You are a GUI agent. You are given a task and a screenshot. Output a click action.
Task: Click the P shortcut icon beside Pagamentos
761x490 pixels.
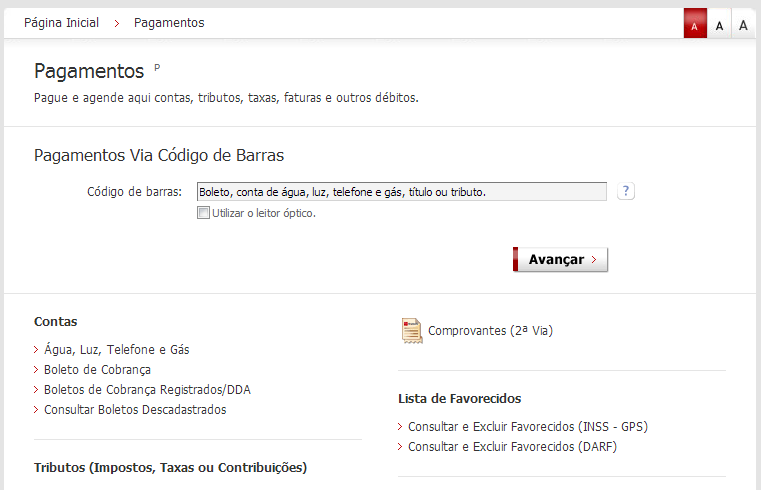(x=157, y=67)
